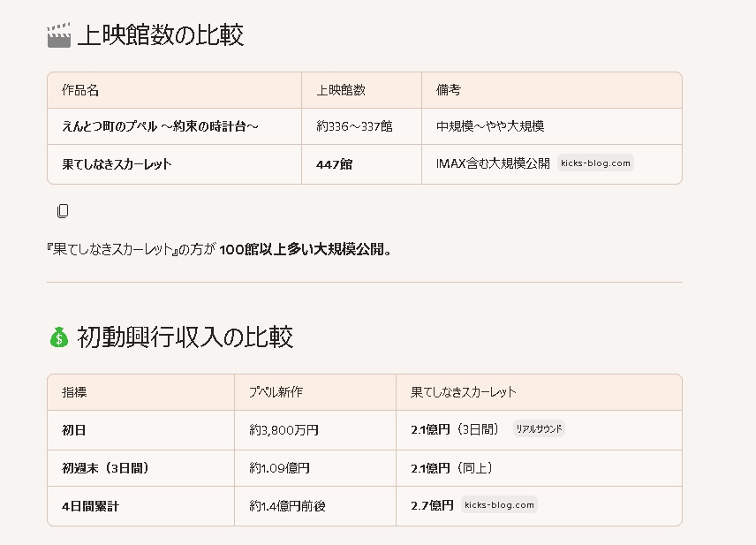Viewport: 756px width, 545px height.
Task: Select the 作品名 column header
Action: pos(80,90)
